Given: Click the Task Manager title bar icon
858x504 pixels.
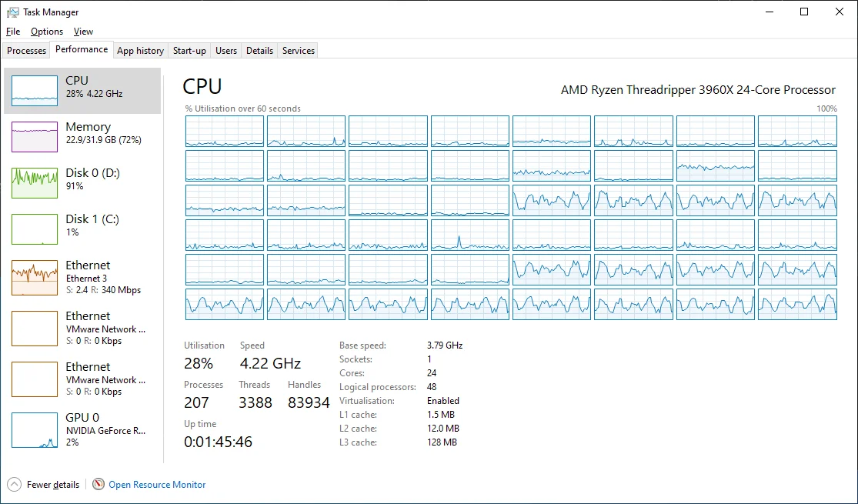Looking at the screenshot, I should [12, 12].
